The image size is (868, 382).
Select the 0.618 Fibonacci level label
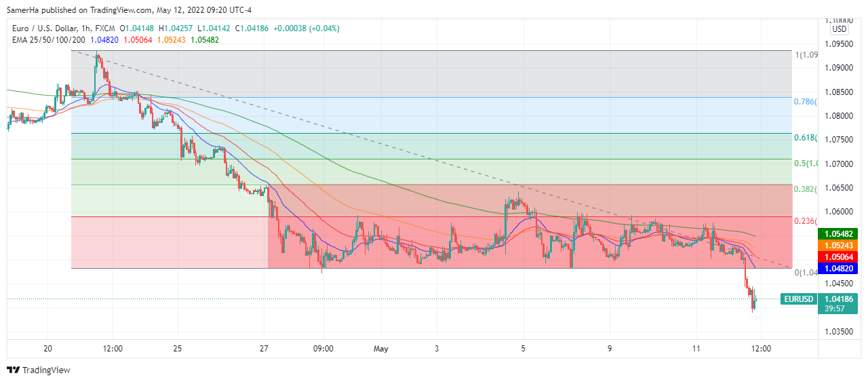[x=805, y=138]
